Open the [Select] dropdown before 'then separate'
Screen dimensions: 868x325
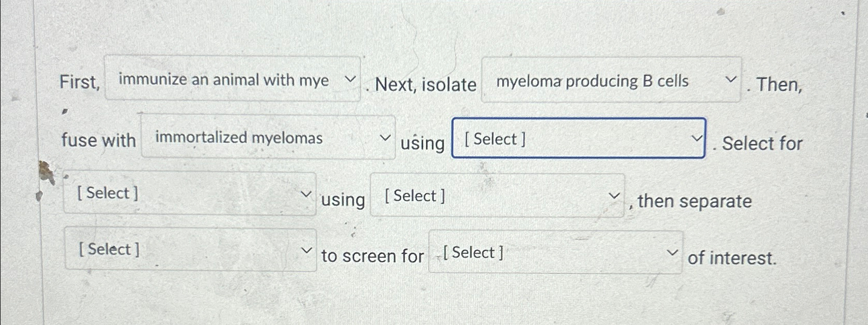point(498,196)
